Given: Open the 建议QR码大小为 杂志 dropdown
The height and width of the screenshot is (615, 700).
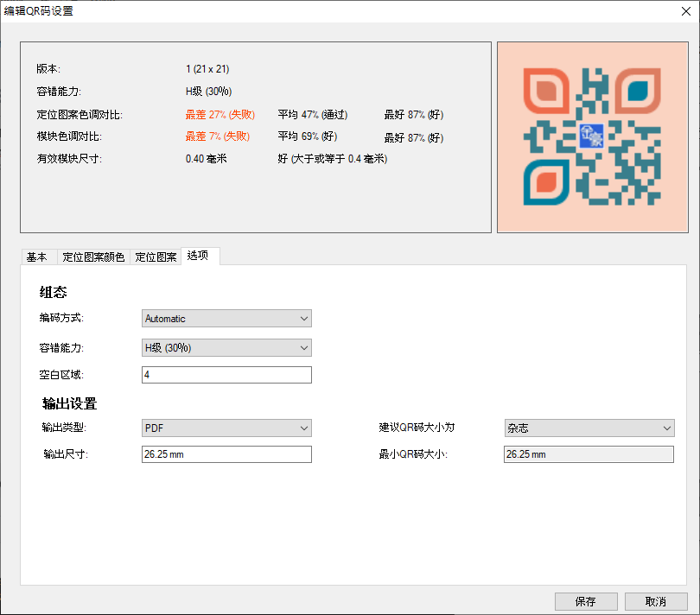Looking at the screenshot, I should tap(589, 428).
